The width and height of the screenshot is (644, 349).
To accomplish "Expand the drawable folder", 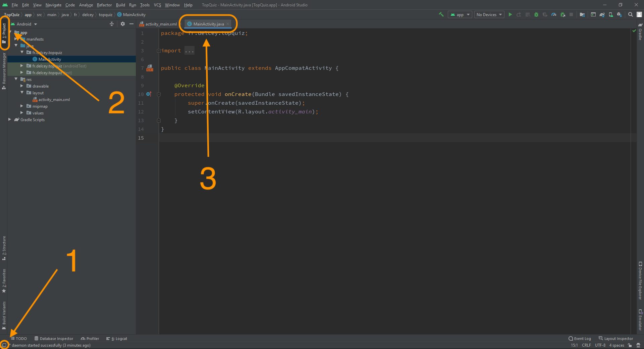I will coord(22,86).
